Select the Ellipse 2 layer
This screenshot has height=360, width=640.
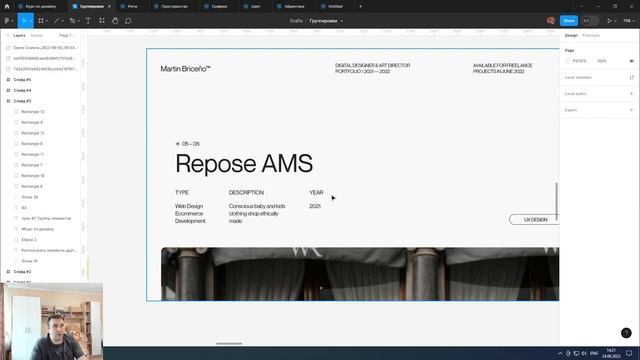click(29, 240)
